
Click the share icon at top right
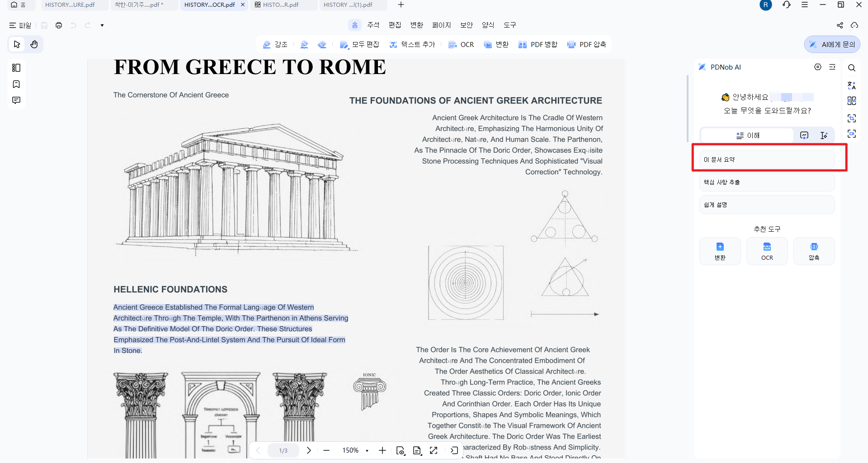point(840,25)
